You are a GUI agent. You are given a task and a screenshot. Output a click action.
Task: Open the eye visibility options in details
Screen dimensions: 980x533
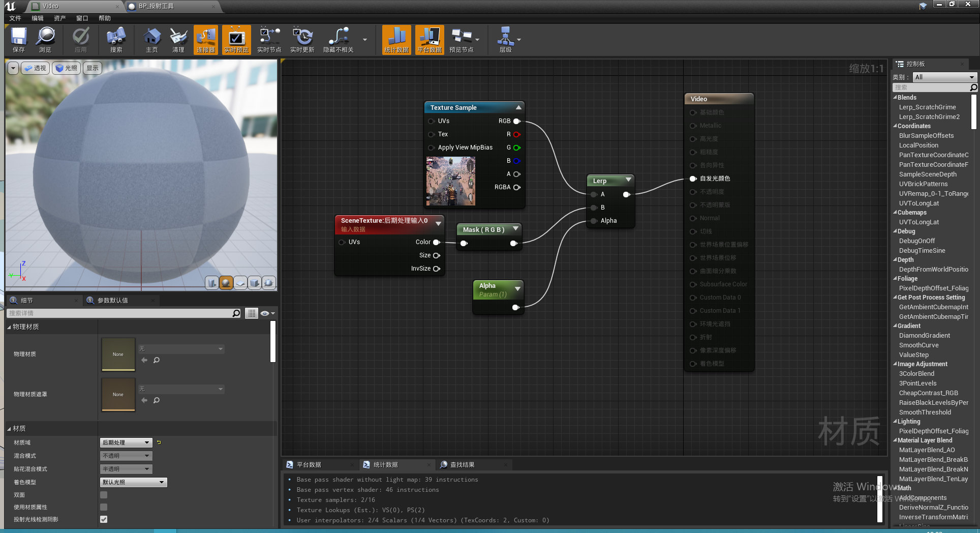[x=267, y=313]
